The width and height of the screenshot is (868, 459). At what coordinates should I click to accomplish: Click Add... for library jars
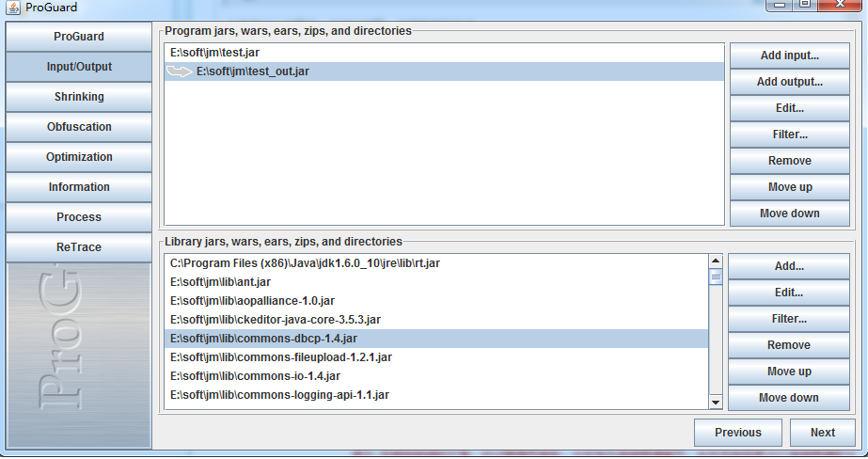click(789, 266)
